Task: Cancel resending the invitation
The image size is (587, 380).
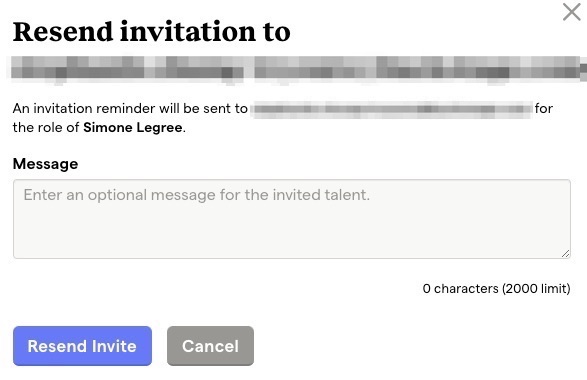Action: click(x=210, y=346)
